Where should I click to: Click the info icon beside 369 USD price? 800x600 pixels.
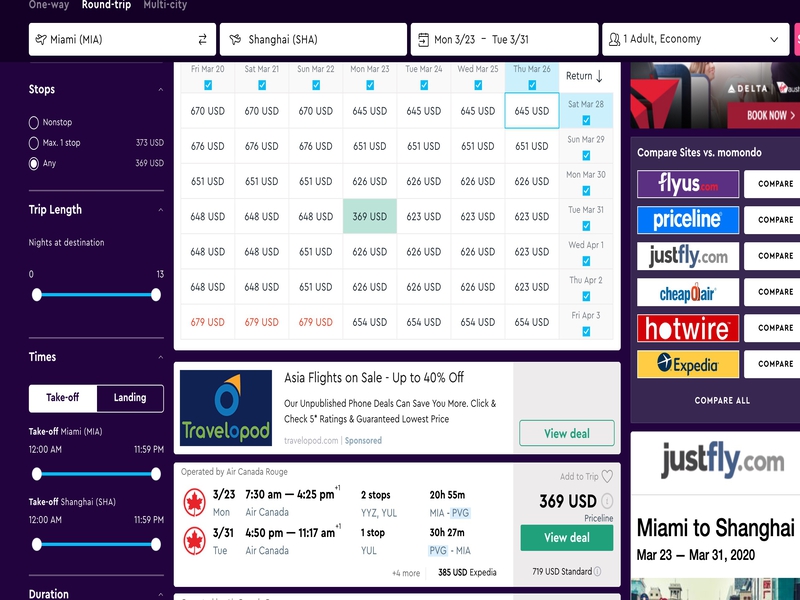pyautogui.click(x=607, y=501)
